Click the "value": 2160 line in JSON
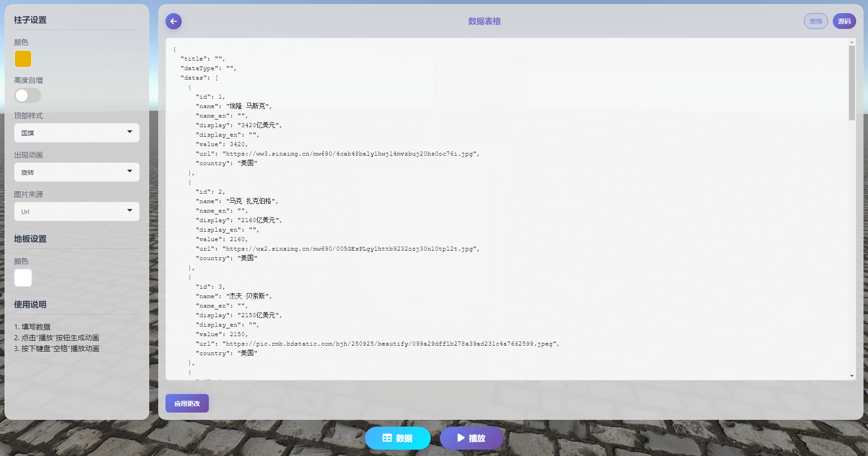 [x=222, y=239]
